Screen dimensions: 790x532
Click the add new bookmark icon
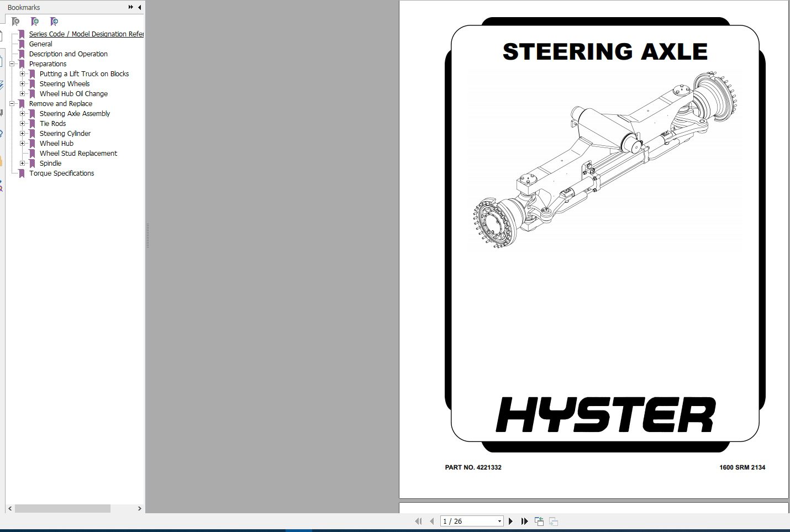[x=35, y=22]
